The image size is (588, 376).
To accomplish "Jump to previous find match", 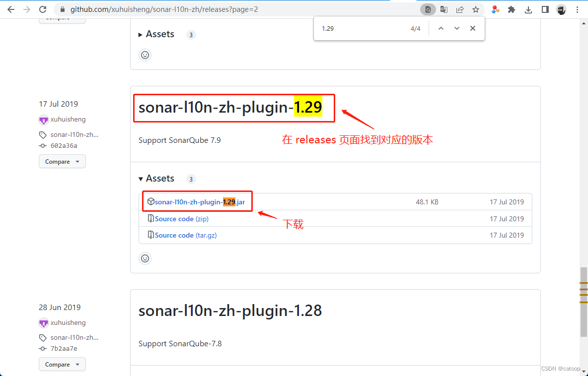I will [x=441, y=28].
